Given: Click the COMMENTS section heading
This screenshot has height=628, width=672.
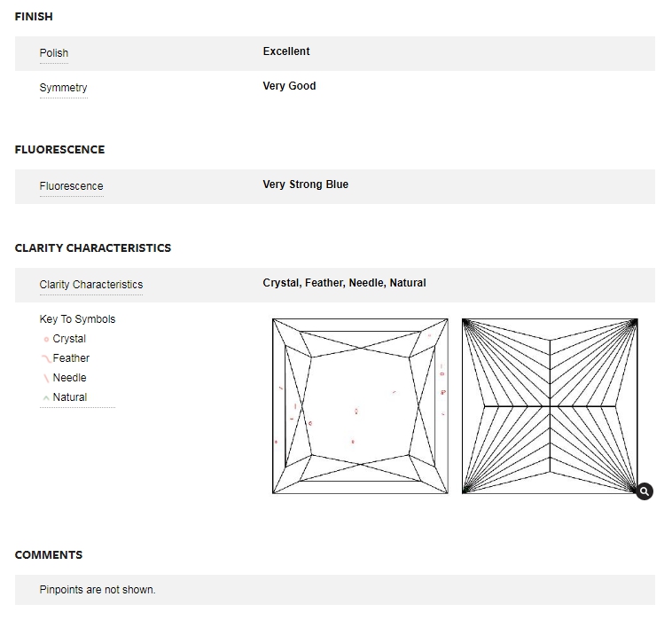Looking at the screenshot, I should tap(49, 555).
